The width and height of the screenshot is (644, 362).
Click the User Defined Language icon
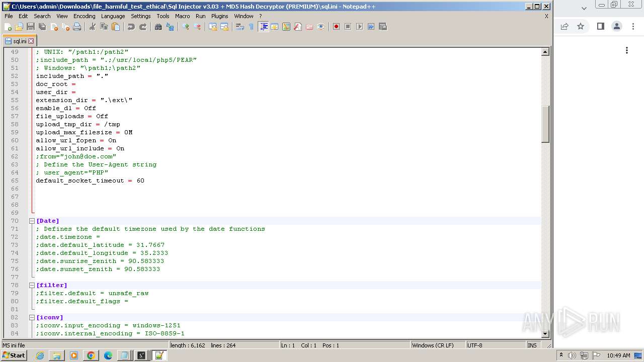click(275, 27)
